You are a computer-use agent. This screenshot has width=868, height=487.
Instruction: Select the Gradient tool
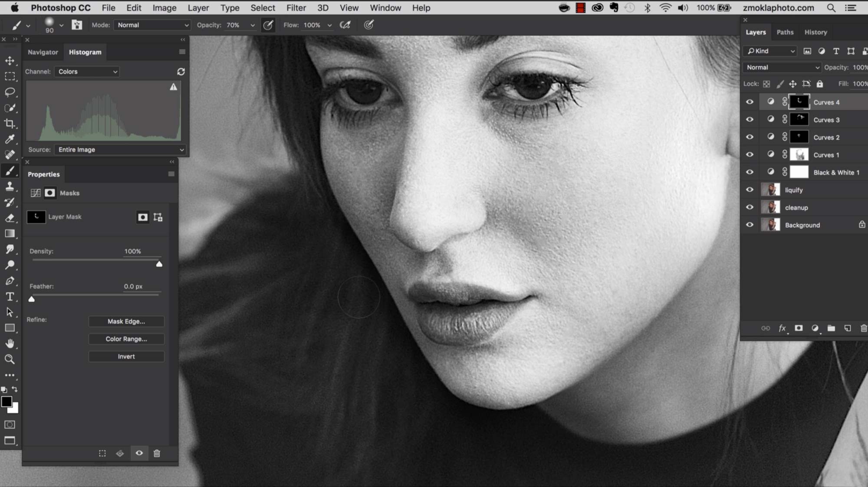pyautogui.click(x=10, y=233)
